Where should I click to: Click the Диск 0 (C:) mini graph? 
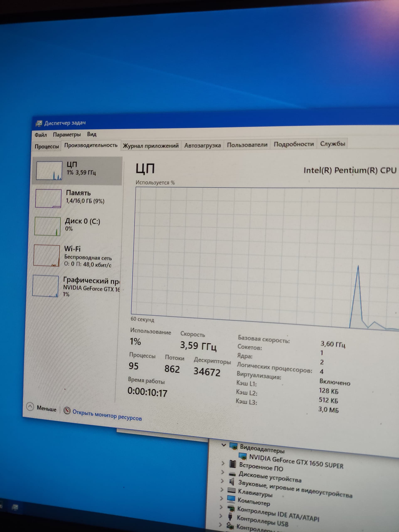pyautogui.click(x=47, y=226)
